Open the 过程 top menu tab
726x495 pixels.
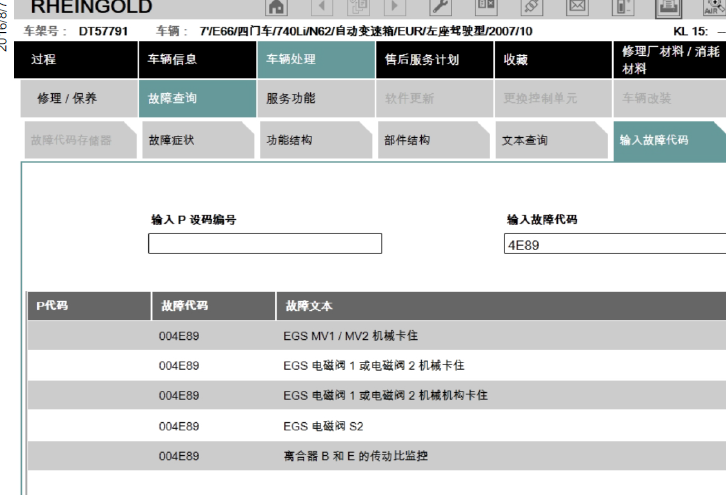click(x=76, y=59)
